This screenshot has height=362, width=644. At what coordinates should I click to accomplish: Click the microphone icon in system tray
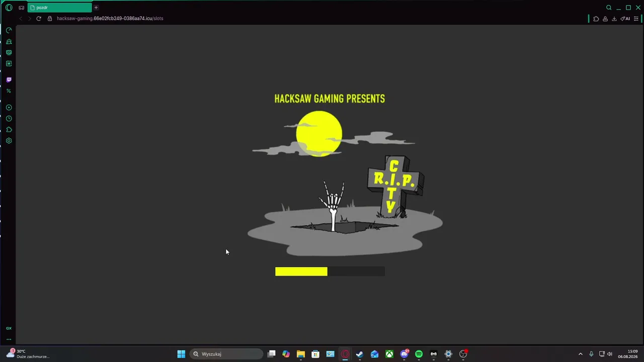click(591, 354)
